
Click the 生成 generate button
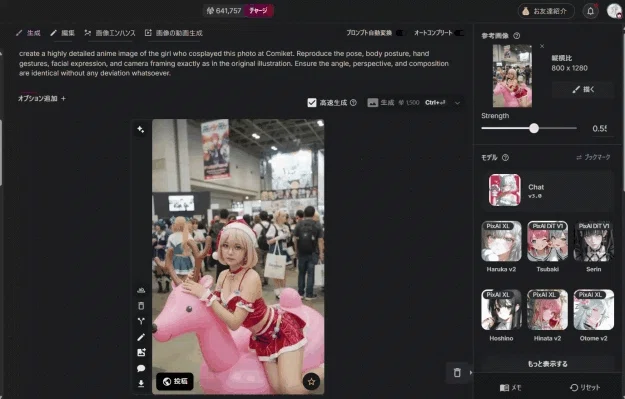coord(406,103)
